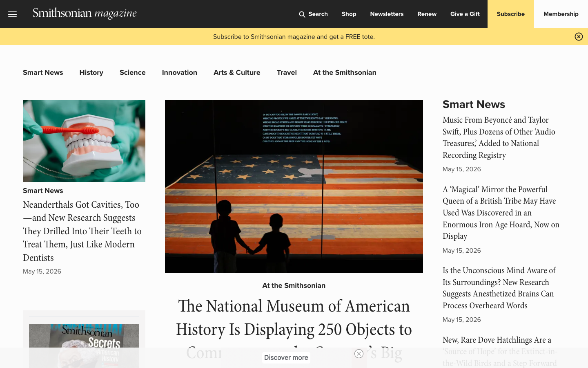Viewport: 588px width, 368px height.
Task: Open Smart News section tab
Action: (43, 72)
